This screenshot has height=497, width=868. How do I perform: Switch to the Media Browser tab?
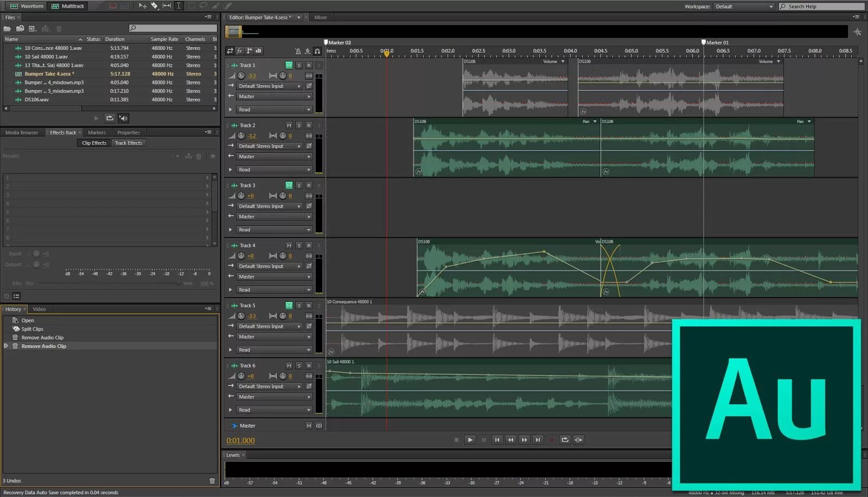coord(22,133)
